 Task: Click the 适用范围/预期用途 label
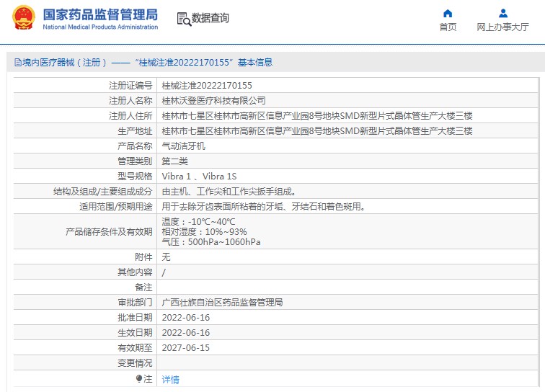coord(116,207)
